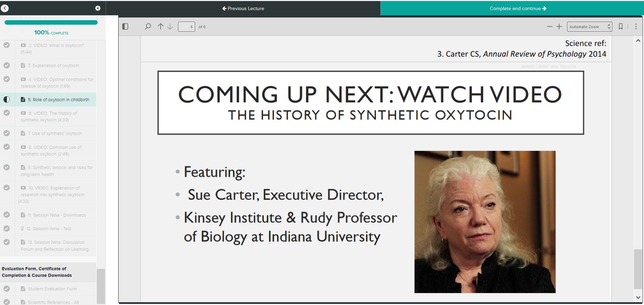The height and width of the screenshot is (305, 644).
Task: Toggle completion check for 'Explanation of oxytocin'
Action: [x=7, y=65]
